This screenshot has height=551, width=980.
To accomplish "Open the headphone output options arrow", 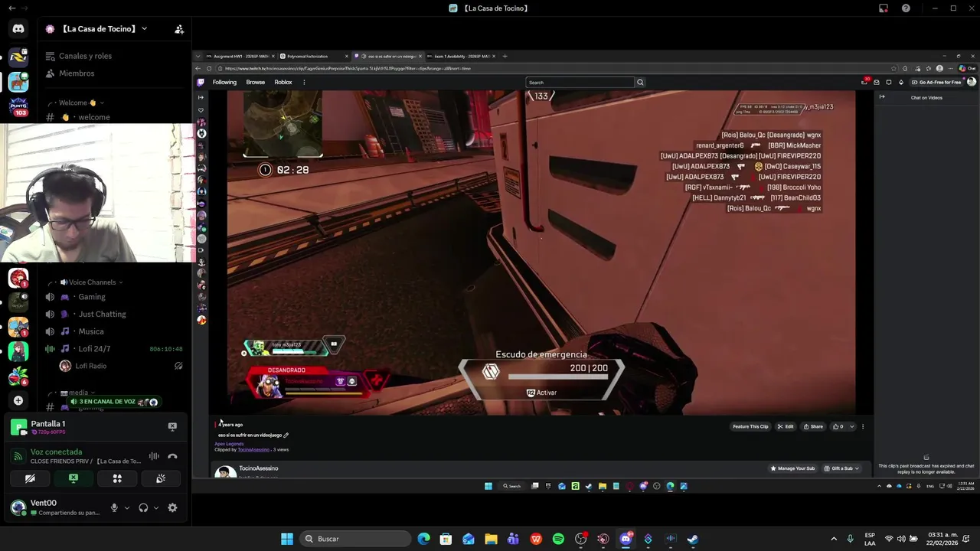I will [x=156, y=507].
